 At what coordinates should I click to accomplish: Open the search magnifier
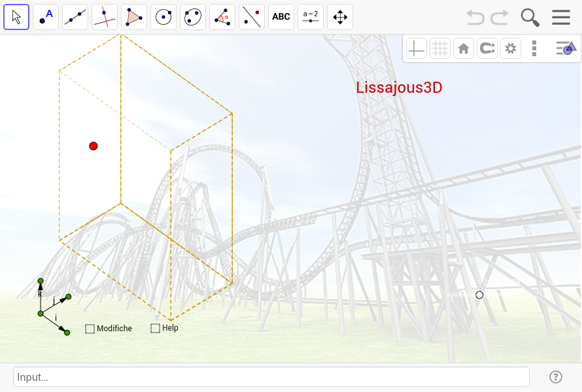[x=530, y=18]
